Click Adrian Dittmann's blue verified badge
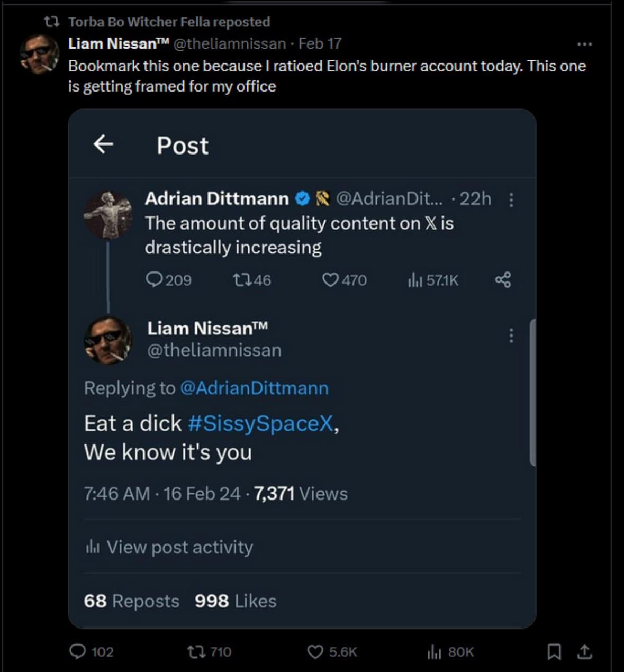 302,198
